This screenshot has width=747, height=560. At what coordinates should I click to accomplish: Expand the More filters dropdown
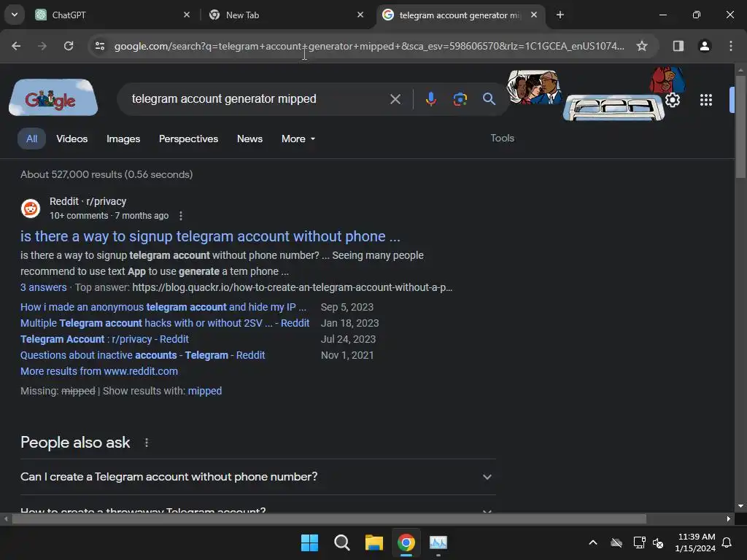point(298,139)
